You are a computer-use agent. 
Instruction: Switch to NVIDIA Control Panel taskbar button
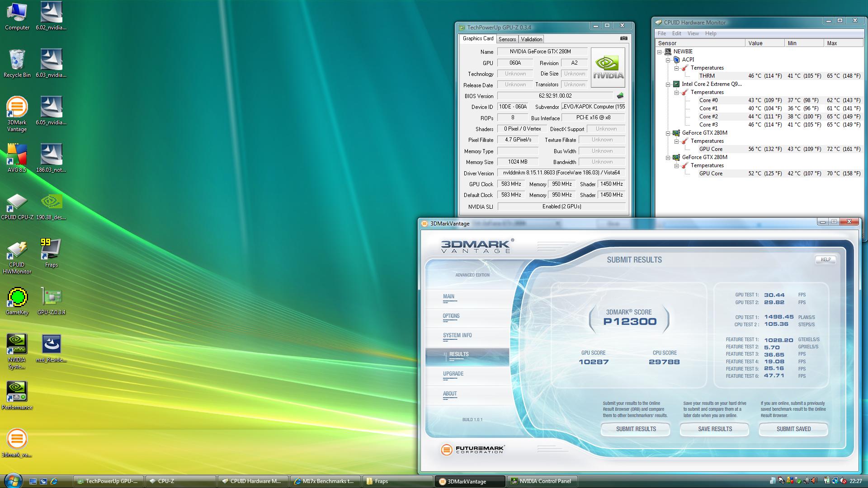pyautogui.click(x=542, y=481)
